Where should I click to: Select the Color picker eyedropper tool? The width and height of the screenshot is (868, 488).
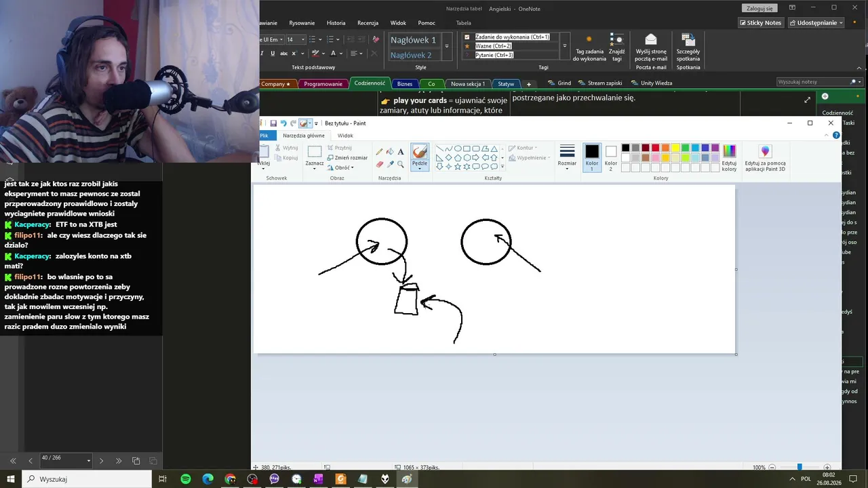pyautogui.click(x=390, y=164)
